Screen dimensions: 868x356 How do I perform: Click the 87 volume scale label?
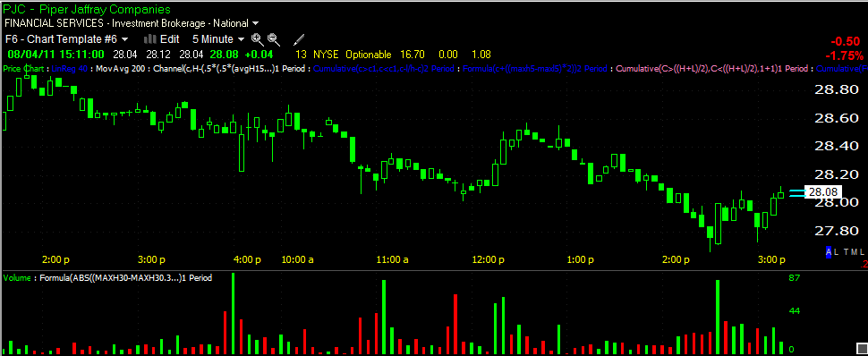(794, 278)
